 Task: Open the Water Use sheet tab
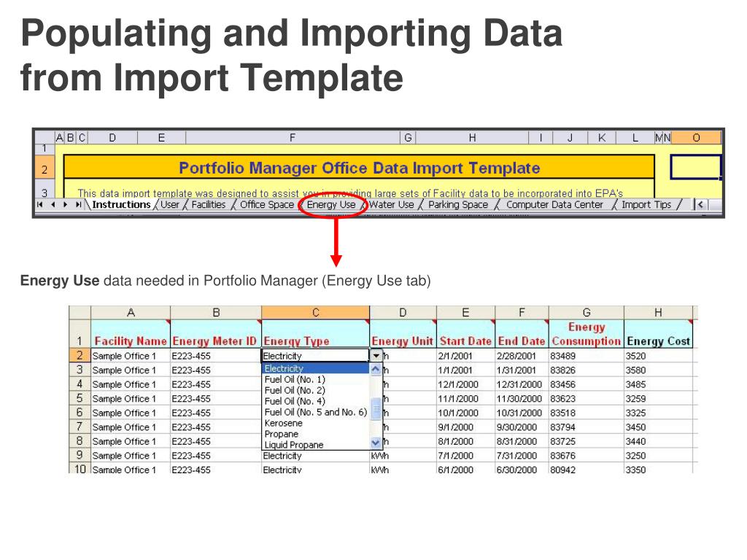(392, 205)
